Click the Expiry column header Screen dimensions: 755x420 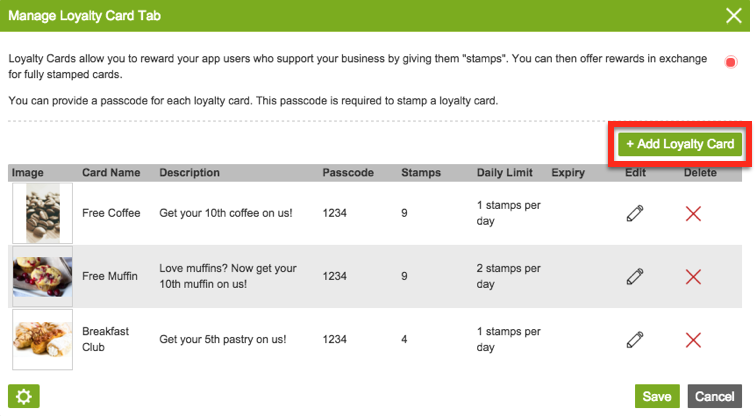568,173
